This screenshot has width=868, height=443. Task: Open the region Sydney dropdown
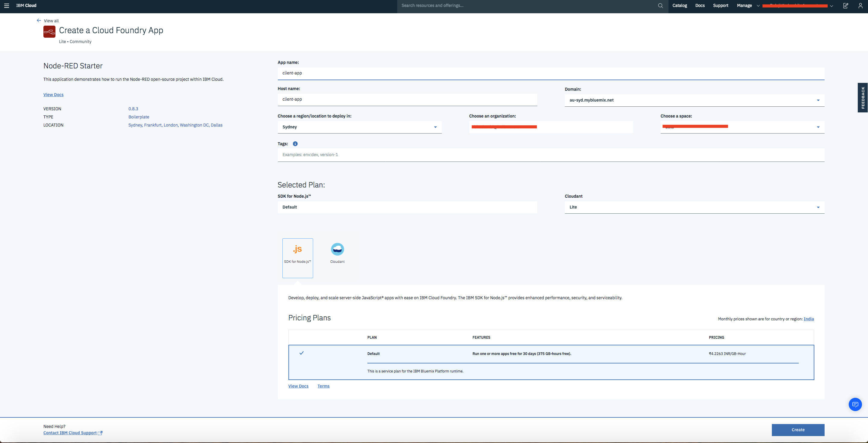[x=360, y=127]
